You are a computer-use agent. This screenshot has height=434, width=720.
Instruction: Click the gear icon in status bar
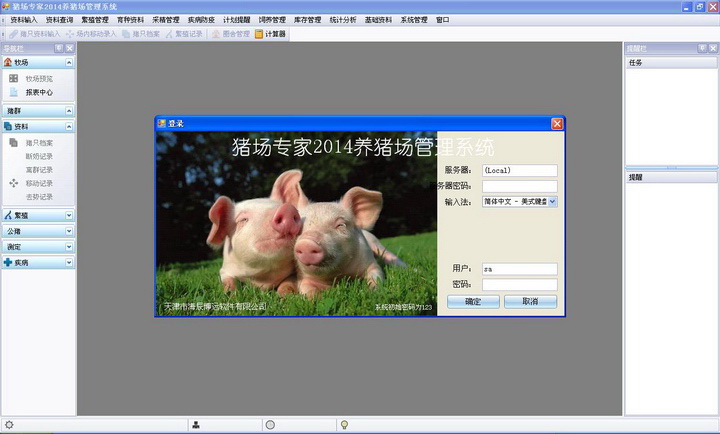9,425
